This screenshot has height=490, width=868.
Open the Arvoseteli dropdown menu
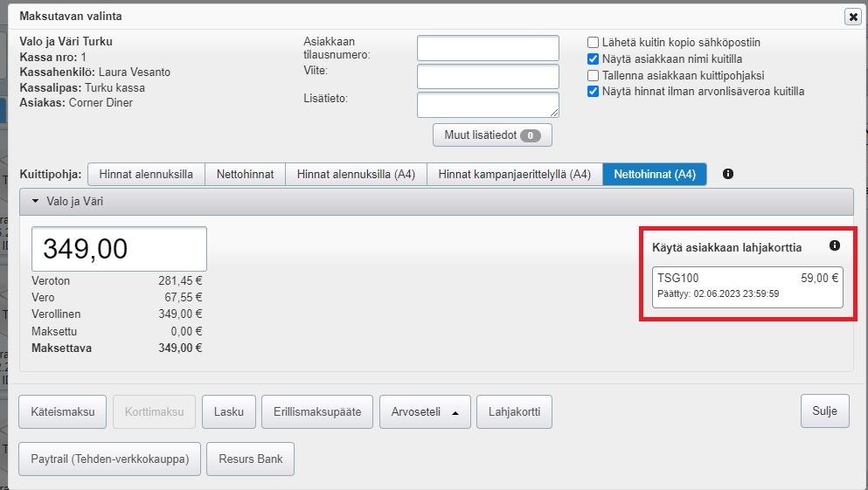tap(425, 411)
